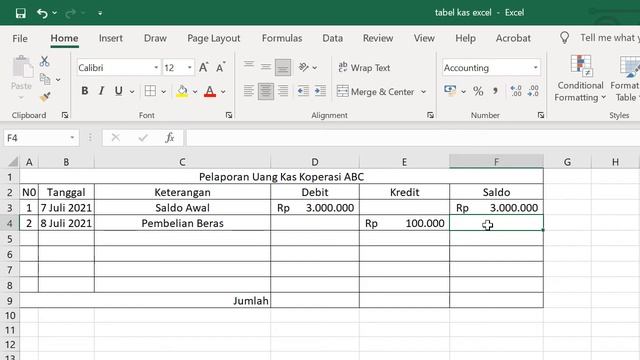Click Merge & Center button
Screen dimensions: 640x360
(x=376, y=91)
